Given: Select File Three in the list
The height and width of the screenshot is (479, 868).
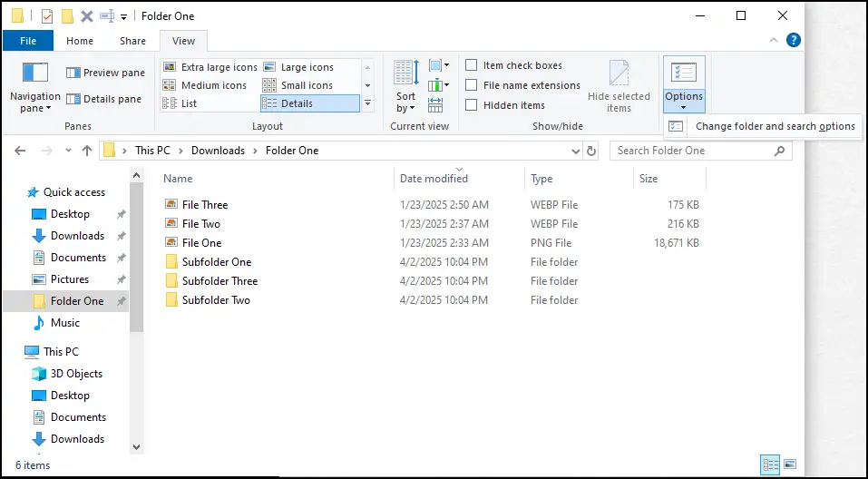Looking at the screenshot, I should coord(205,205).
